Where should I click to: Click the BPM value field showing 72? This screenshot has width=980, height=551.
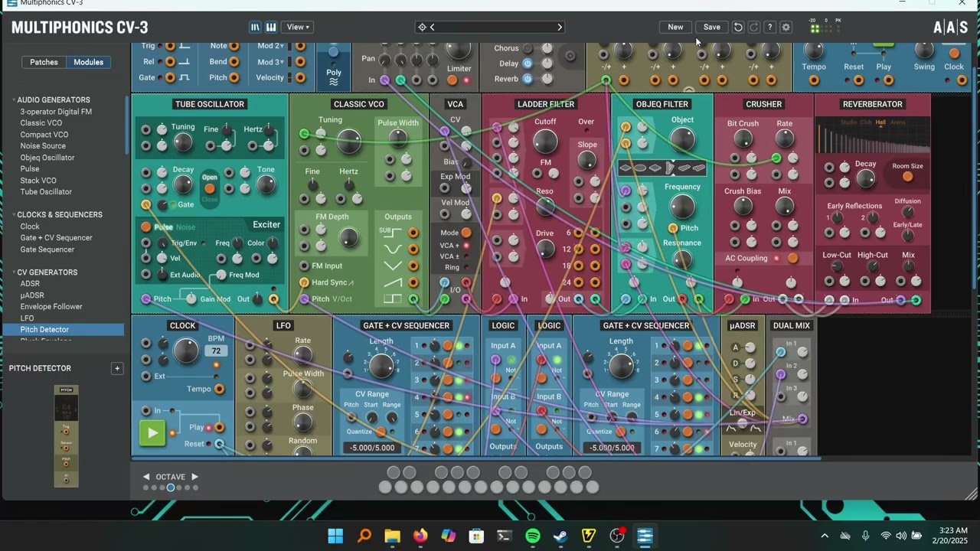pyautogui.click(x=216, y=351)
